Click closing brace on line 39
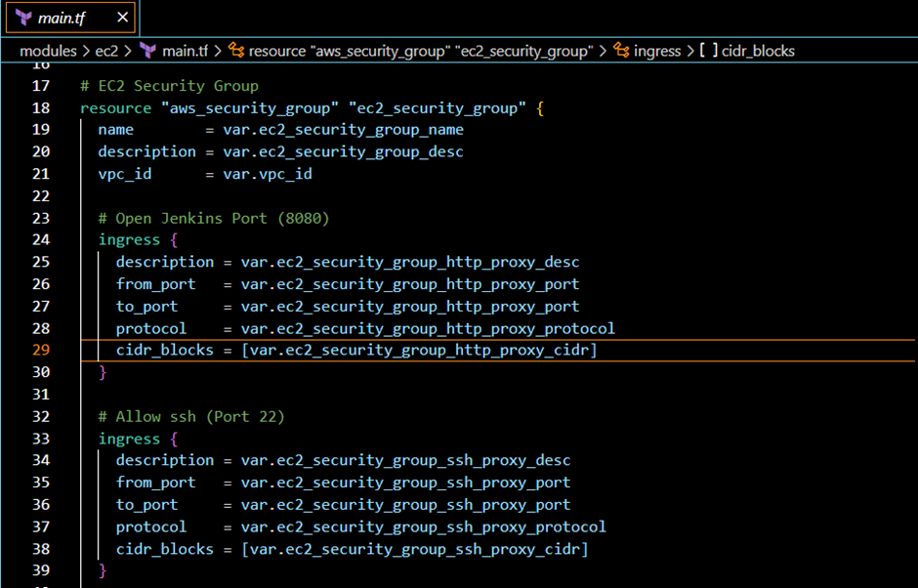The image size is (918, 588). (103, 569)
